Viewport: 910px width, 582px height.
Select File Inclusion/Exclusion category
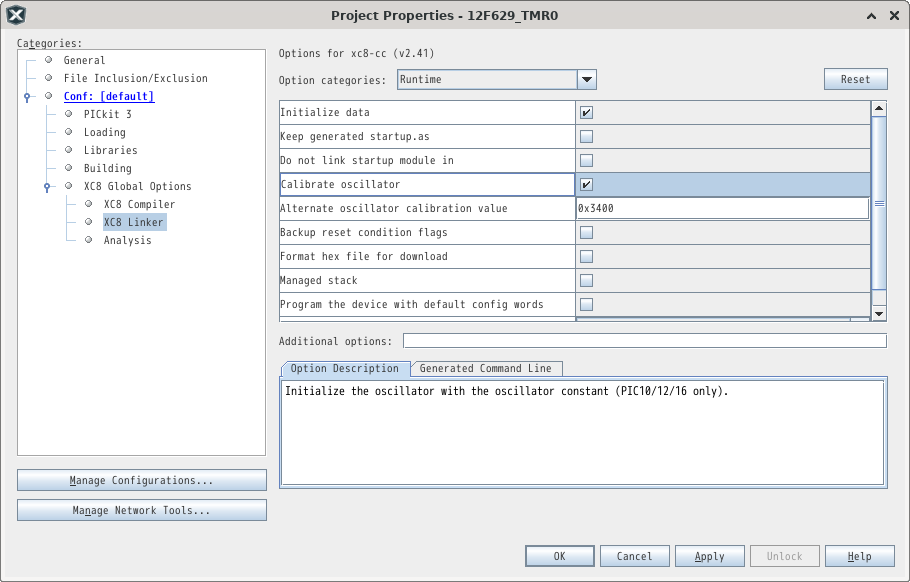tap(135, 78)
